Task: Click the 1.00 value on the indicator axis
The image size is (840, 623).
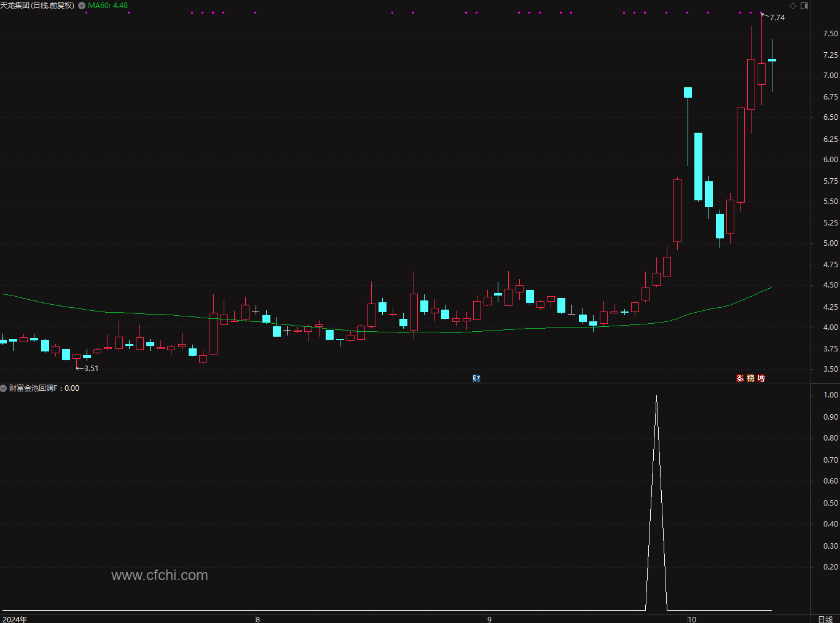Action: (x=831, y=395)
